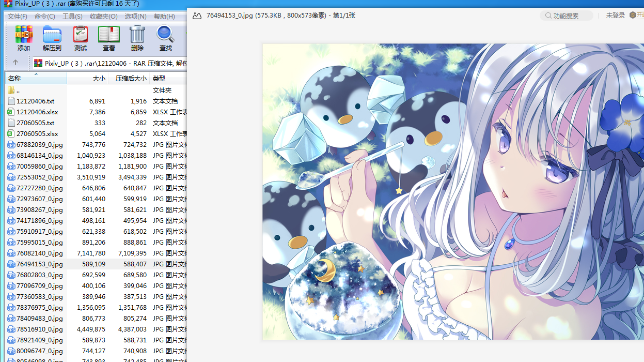Click the 解压到 (Extract to) toolbar icon
Image resolution: width=644 pixels, height=362 pixels.
pyautogui.click(x=52, y=35)
